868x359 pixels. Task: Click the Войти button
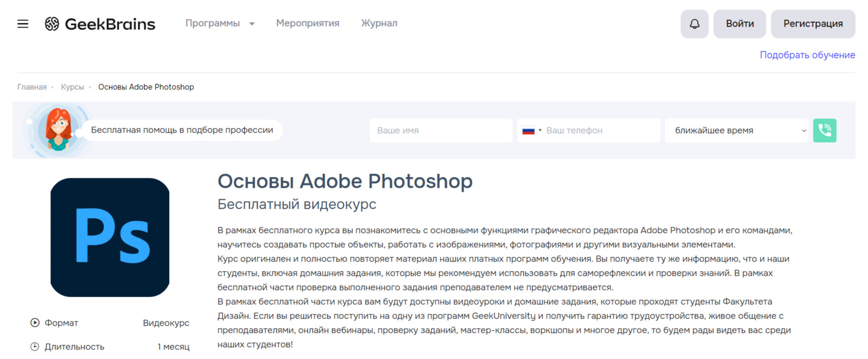point(739,24)
